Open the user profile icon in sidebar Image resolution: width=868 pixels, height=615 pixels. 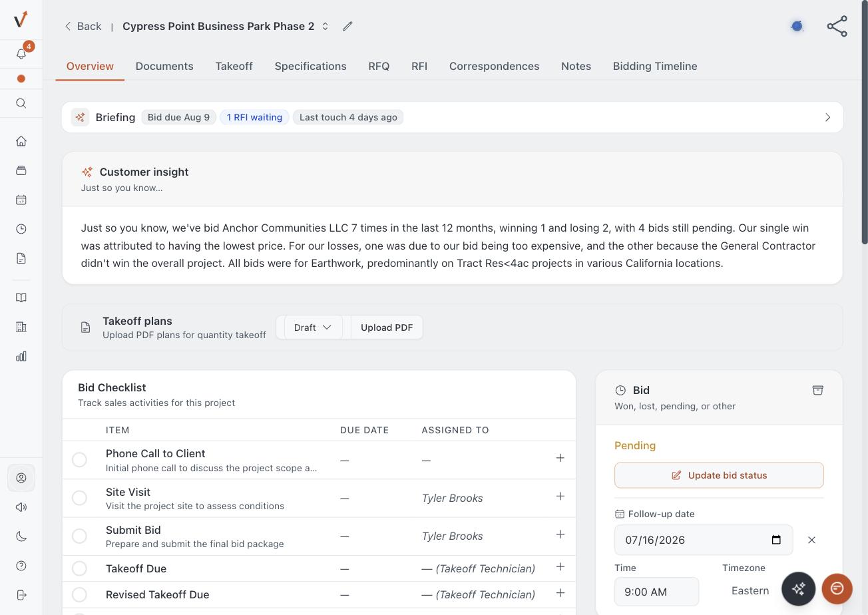point(21,478)
